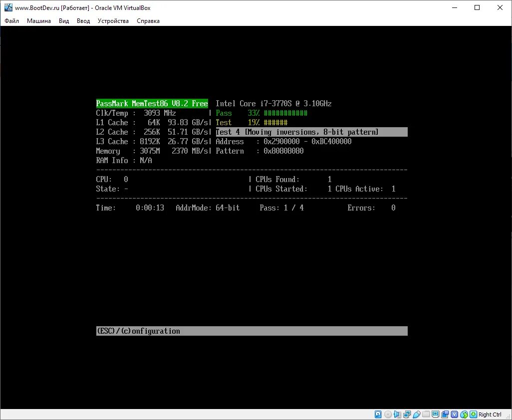Click the VirtualBox window title icon
512x420 pixels.
click(x=8, y=7)
